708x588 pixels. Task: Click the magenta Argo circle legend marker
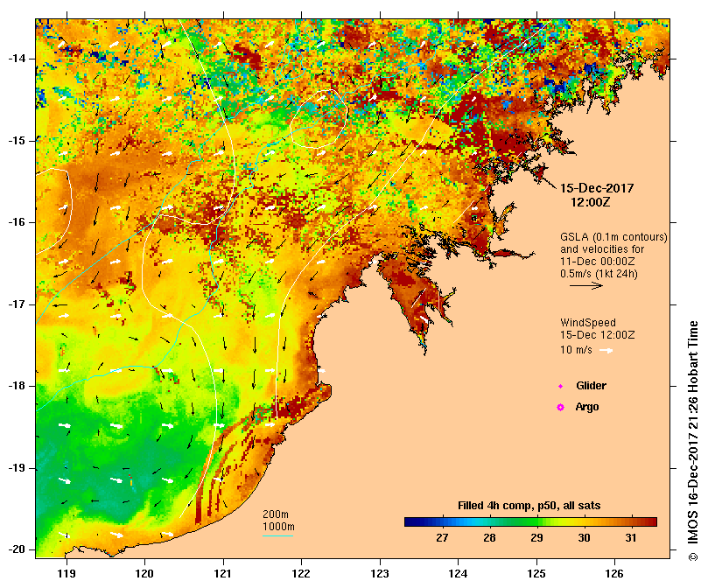(x=560, y=408)
